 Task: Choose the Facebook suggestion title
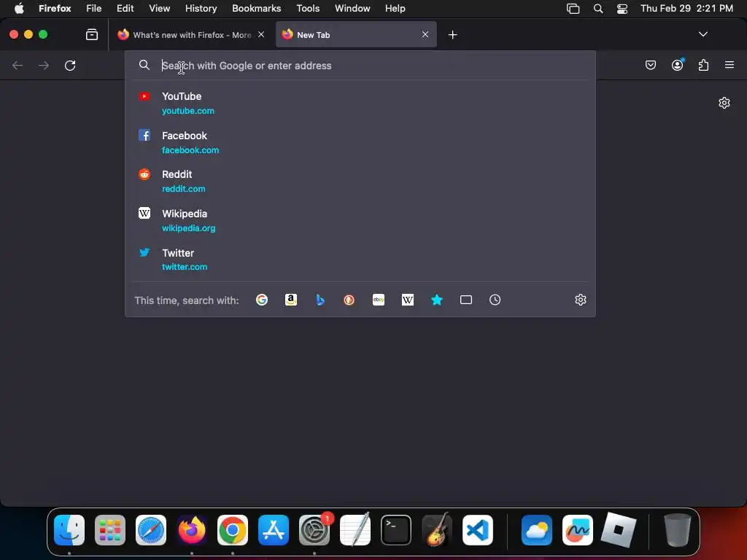[x=185, y=136]
